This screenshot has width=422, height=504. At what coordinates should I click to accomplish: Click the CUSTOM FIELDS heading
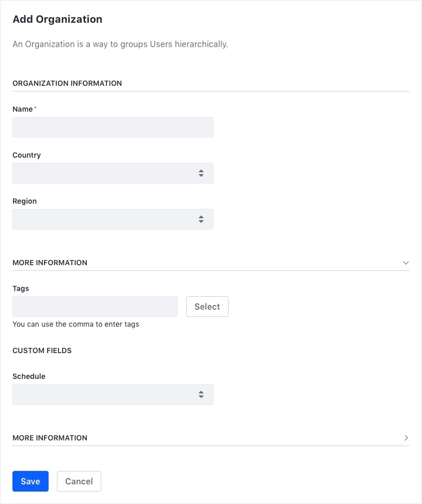[x=42, y=350]
